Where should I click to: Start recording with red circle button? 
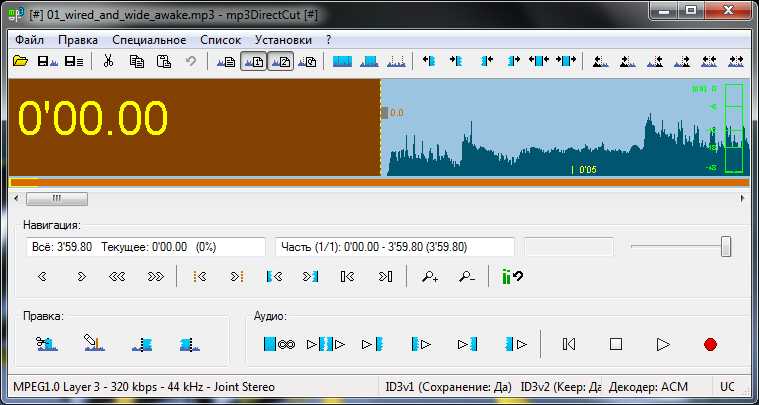tap(710, 345)
